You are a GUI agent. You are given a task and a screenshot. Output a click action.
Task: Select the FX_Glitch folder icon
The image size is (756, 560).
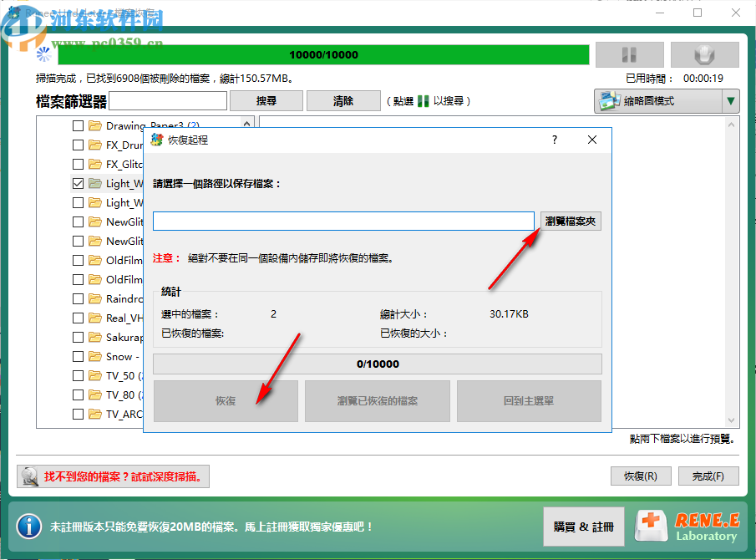[x=95, y=164]
